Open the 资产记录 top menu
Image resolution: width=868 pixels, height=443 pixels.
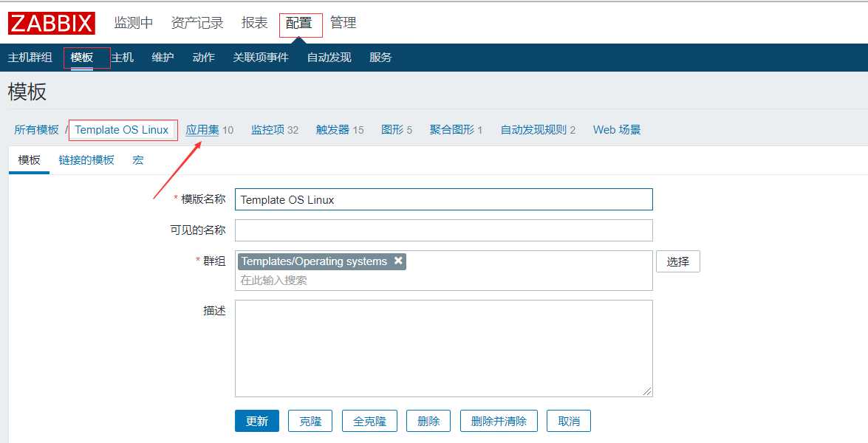[x=197, y=23]
